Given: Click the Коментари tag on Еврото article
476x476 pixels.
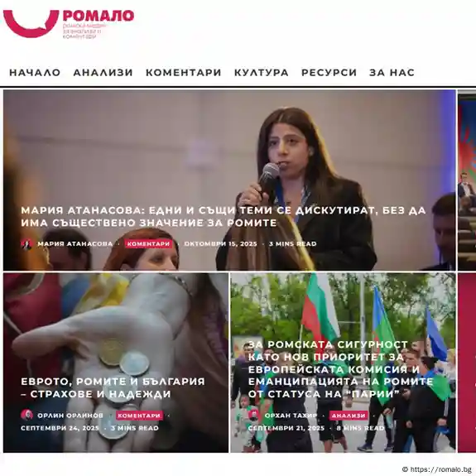Looking at the screenshot, I should (139, 416).
